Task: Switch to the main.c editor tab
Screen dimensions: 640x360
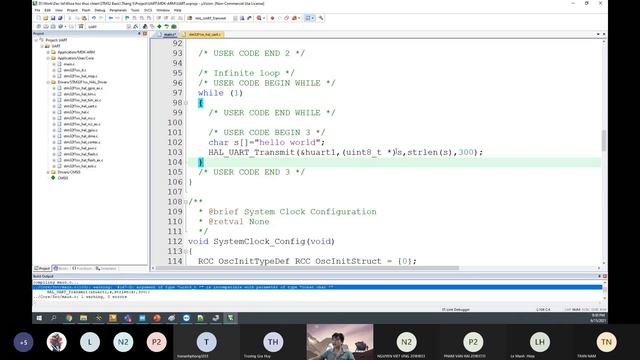Action: (x=167, y=35)
